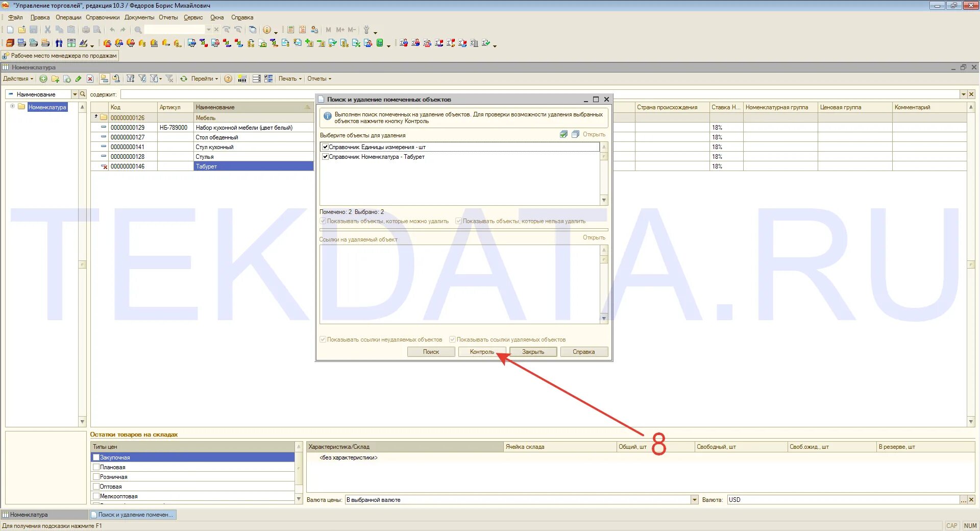
Task: Tick the Мелкооптовая price type checkbox
Action: point(96,496)
